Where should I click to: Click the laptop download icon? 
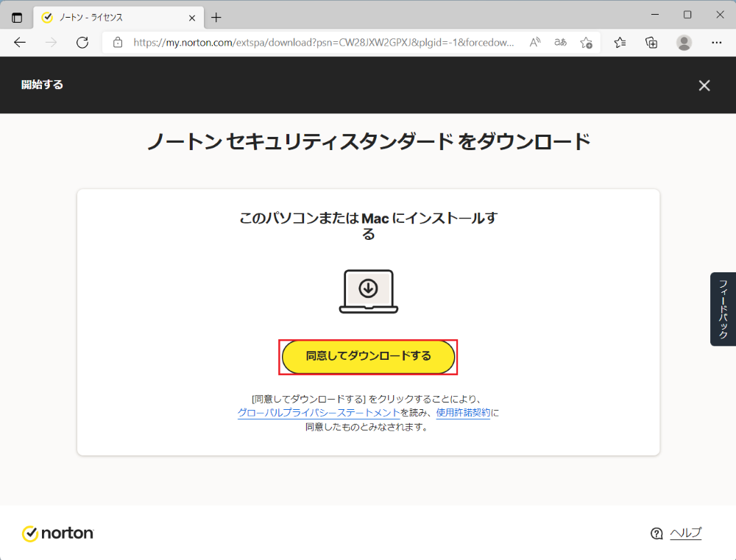click(369, 291)
